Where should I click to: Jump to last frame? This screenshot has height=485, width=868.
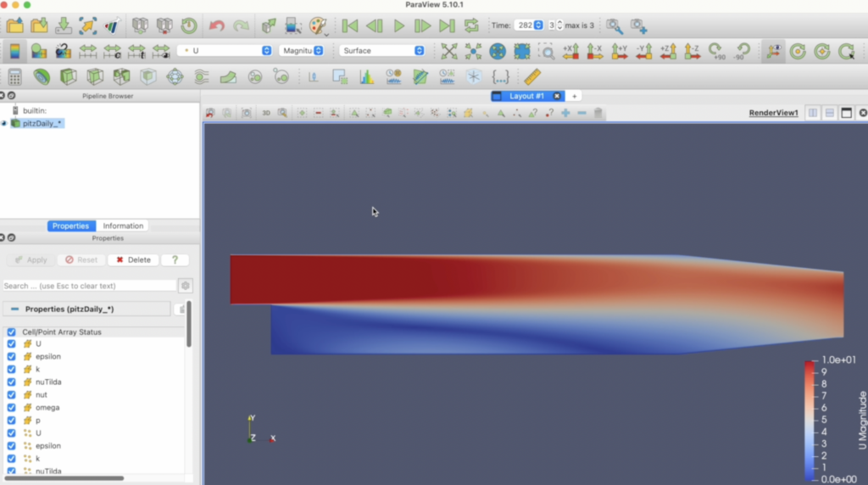[447, 25]
